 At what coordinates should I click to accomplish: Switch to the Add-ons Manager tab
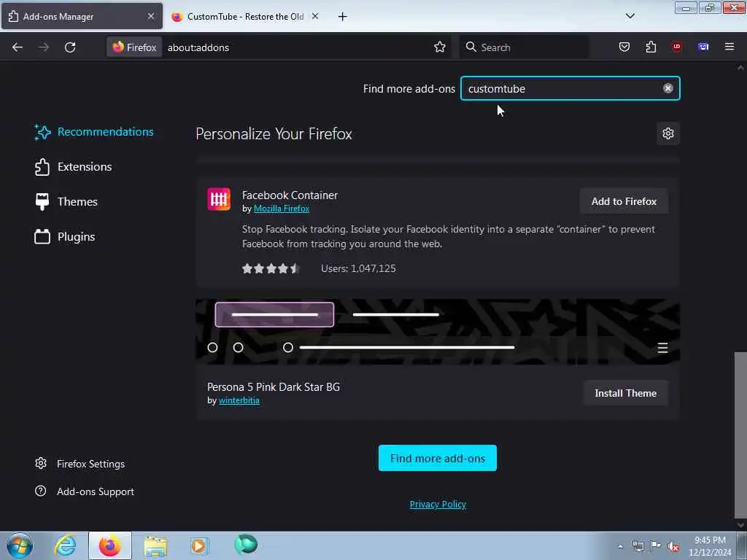tap(82, 16)
